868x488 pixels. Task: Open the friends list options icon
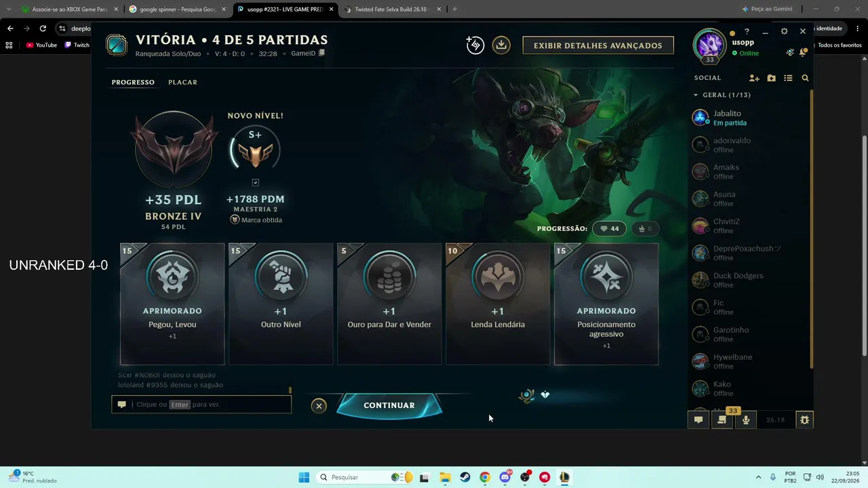pos(788,78)
